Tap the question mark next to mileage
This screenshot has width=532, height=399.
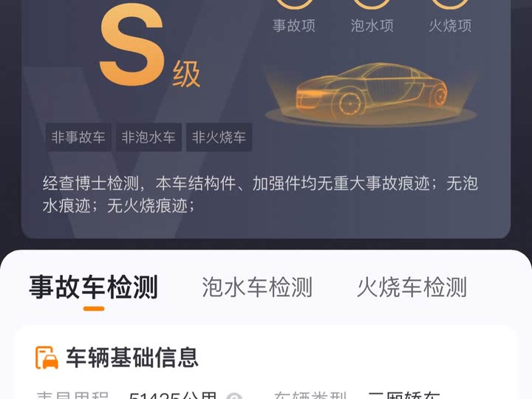[234, 396]
